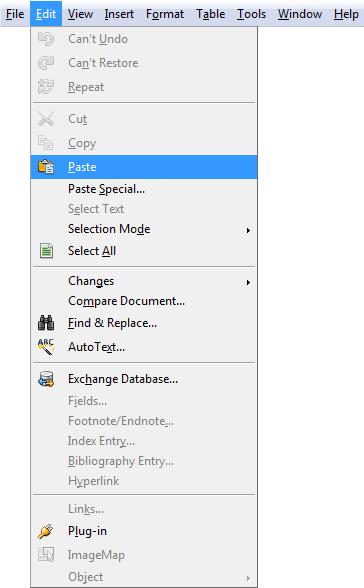Select Compare Document… menu entry

[x=126, y=301]
